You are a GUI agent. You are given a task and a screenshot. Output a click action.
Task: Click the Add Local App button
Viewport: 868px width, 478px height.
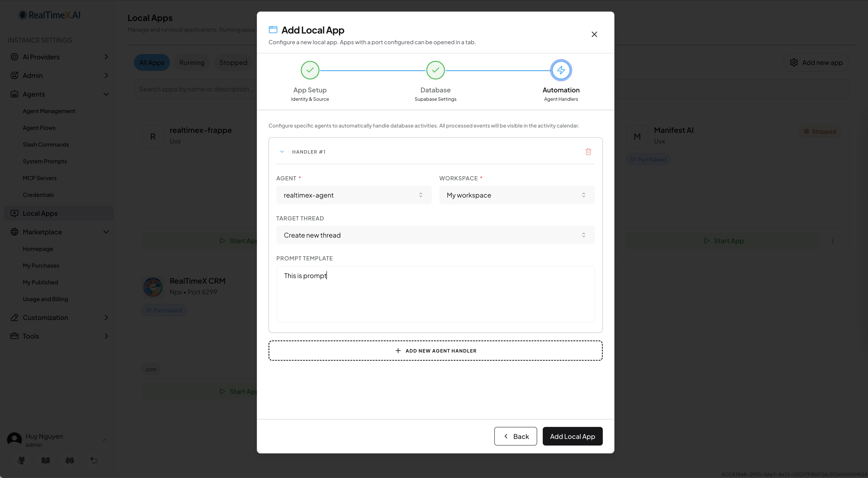pos(572,436)
